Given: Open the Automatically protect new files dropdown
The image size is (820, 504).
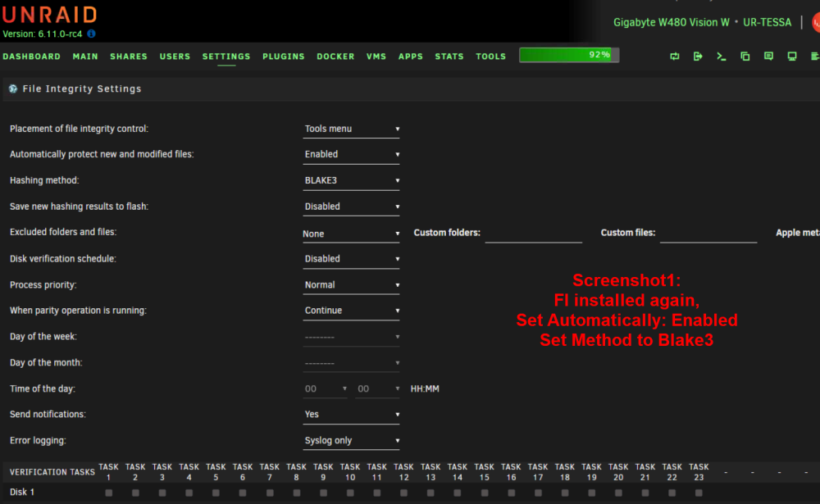Looking at the screenshot, I should [x=351, y=154].
